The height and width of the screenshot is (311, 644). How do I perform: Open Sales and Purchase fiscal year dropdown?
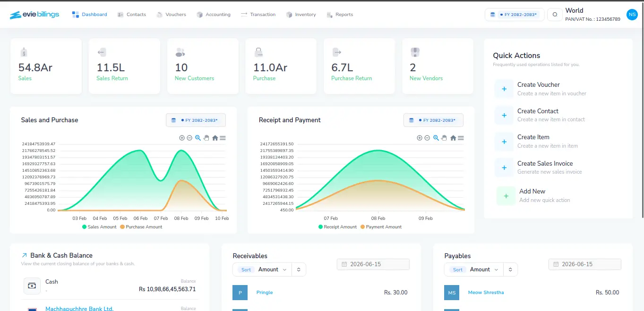tap(196, 120)
